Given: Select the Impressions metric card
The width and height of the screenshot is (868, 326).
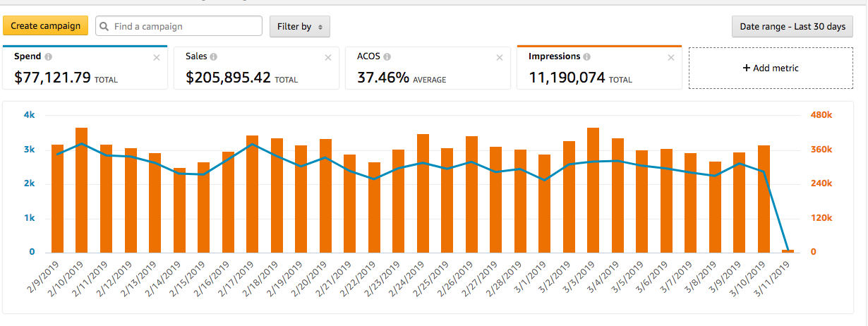Looking at the screenshot, I should (599, 68).
